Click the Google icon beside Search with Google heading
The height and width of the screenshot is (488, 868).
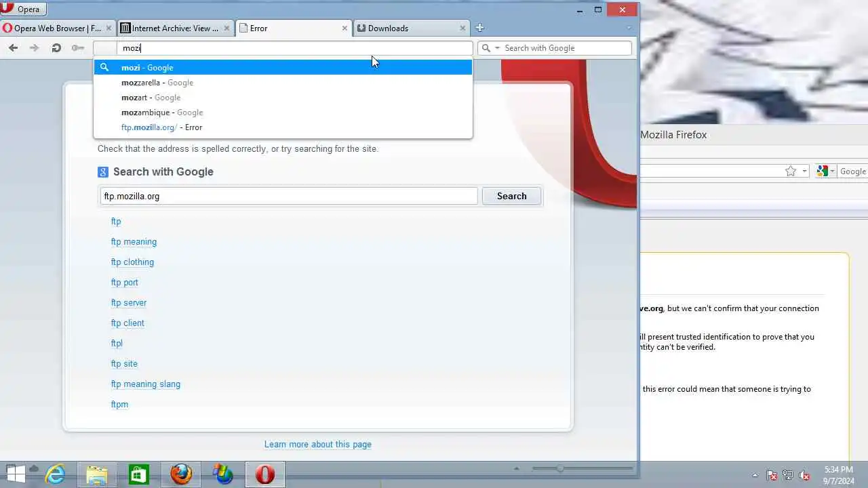[x=102, y=172]
